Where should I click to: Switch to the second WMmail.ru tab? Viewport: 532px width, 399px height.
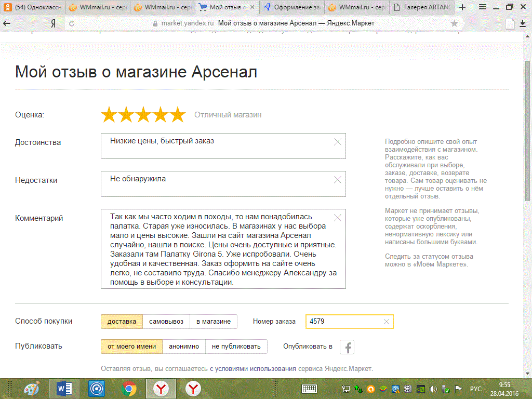pos(163,7)
